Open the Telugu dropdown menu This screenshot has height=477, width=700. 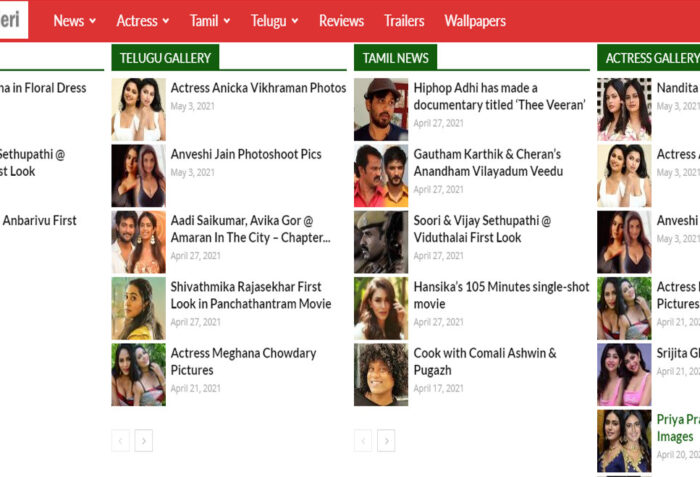(274, 20)
